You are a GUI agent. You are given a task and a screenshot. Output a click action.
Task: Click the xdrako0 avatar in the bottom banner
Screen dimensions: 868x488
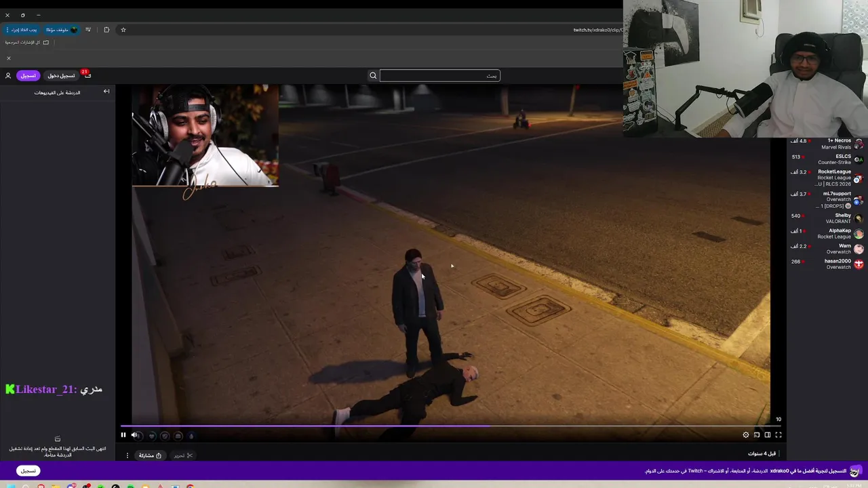(854, 470)
